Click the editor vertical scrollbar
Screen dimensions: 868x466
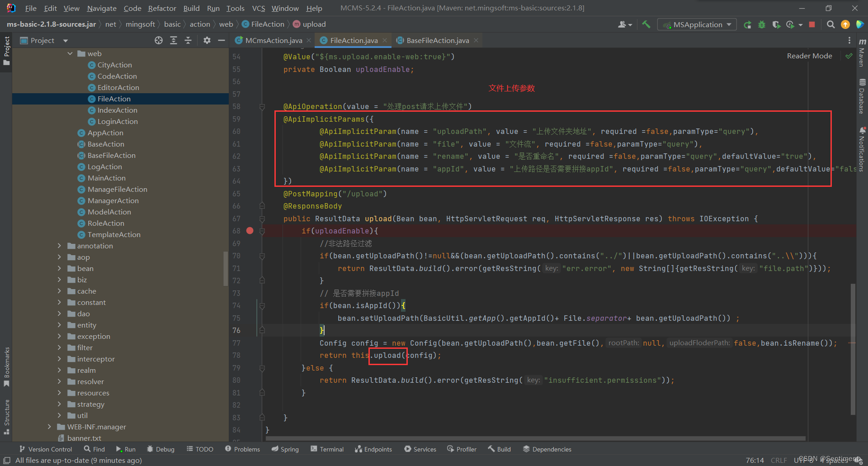(853, 348)
